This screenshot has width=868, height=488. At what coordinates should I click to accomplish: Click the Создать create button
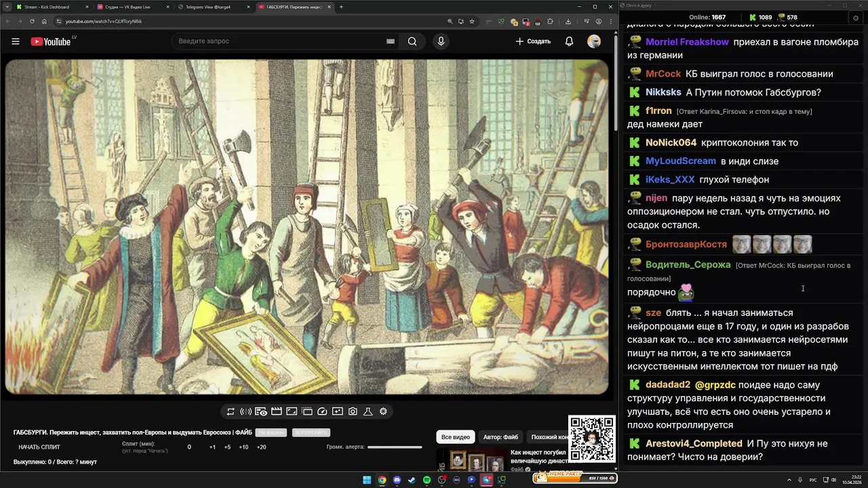(x=533, y=41)
